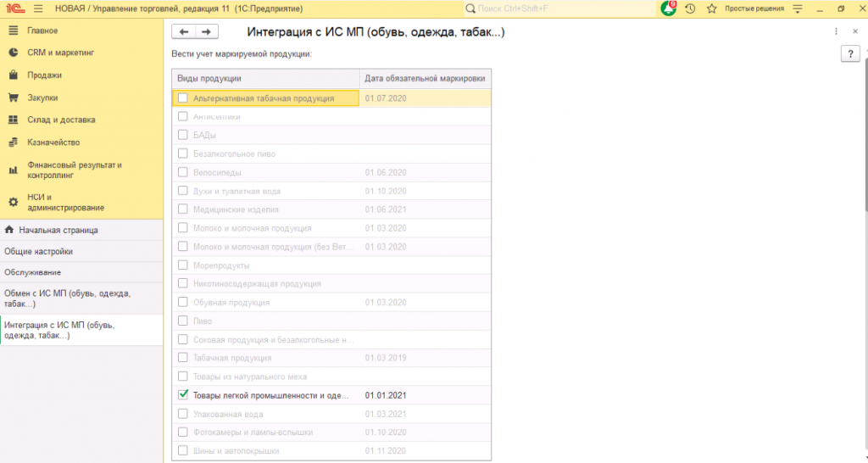Open the three-dot more options menu
868x463 pixels.
(837, 31)
